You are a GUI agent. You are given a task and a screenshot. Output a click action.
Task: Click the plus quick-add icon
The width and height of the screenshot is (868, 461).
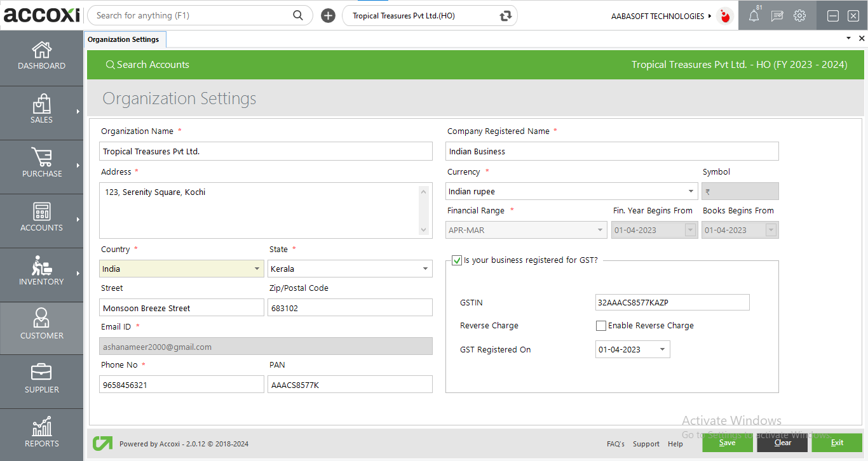(328, 16)
